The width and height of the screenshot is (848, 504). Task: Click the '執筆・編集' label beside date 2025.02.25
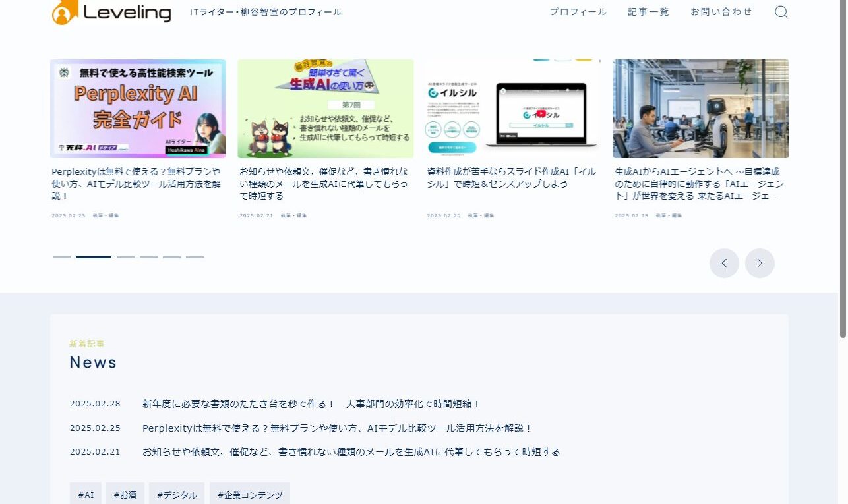point(106,215)
